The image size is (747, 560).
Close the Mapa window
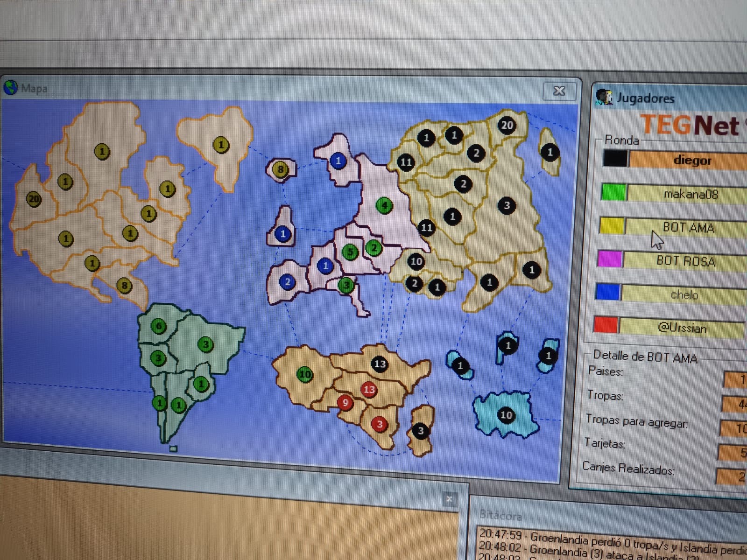point(559,91)
